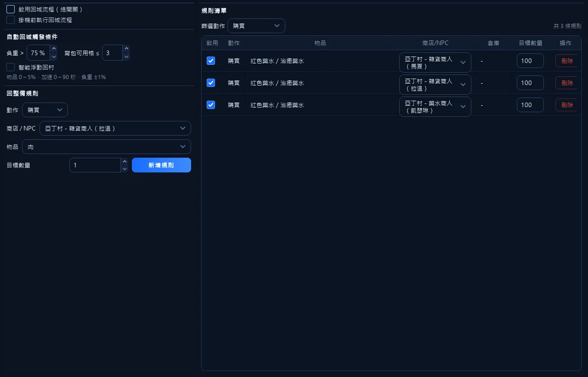
Task: Edit target quantity for 拉溫 rule row
Action: click(x=530, y=83)
